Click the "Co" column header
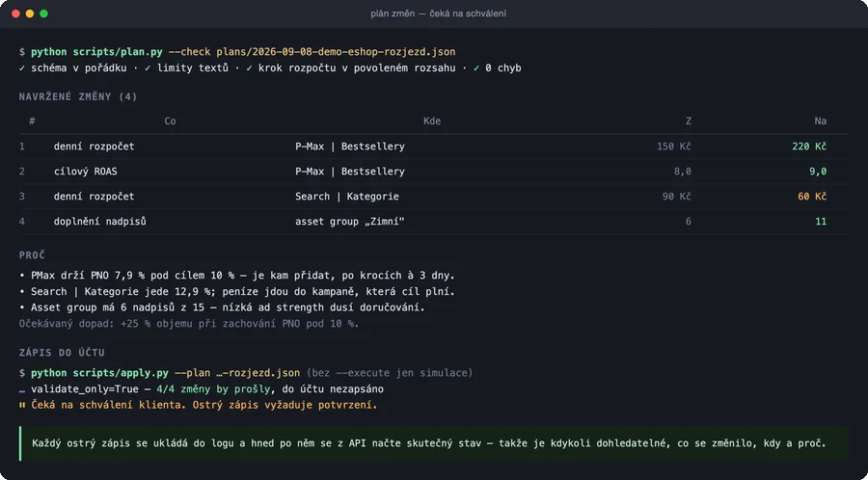This screenshot has width=868, height=480. coord(170,121)
